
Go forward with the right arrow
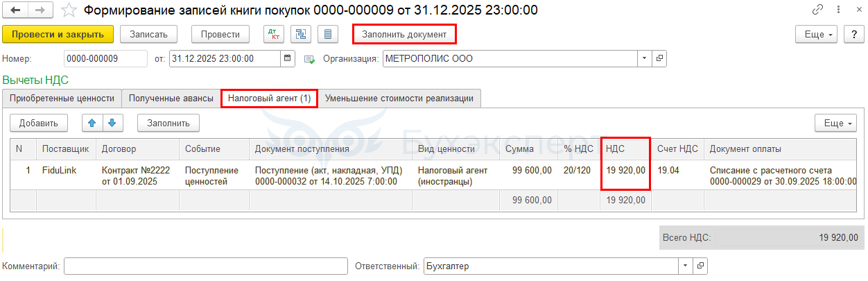pyautogui.click(x=40, y=10)
